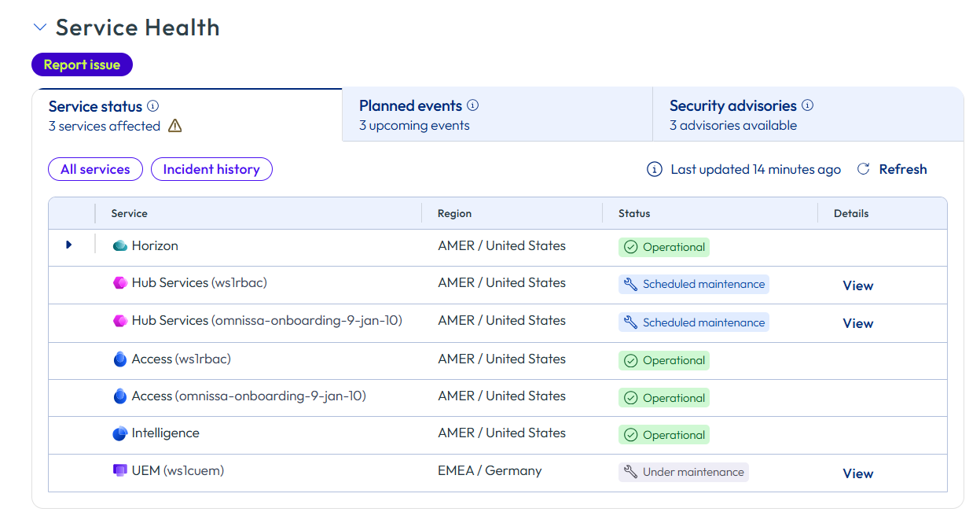Open the Planned events tab
Image resolution: width=980 pixels, height=523 pixels.
click(497, 115)
